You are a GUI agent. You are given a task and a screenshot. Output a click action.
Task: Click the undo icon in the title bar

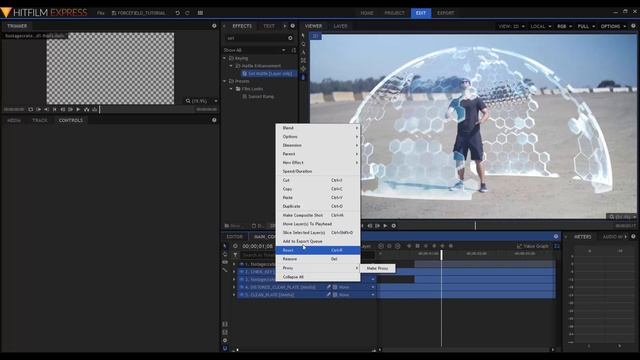[x=178, y=13]
